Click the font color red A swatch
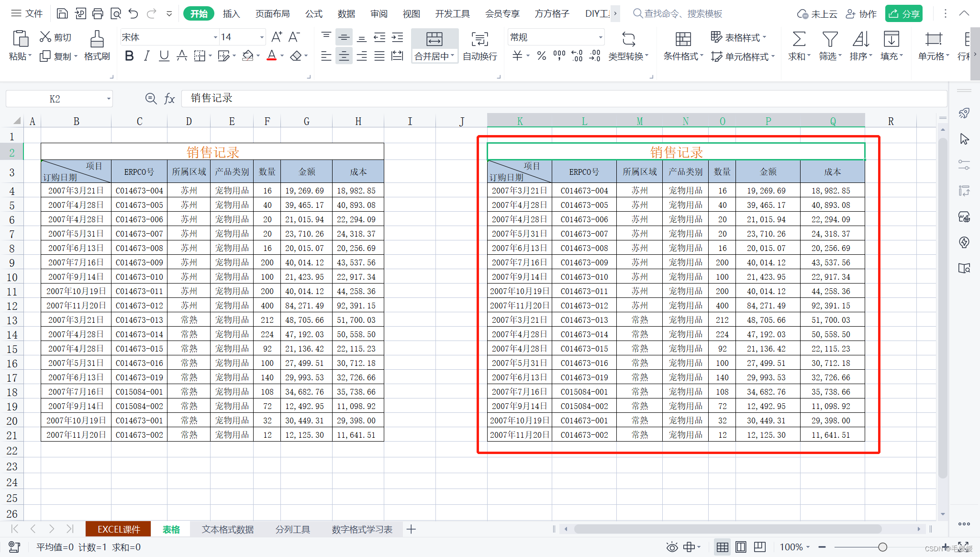Viewport: 980px width, 557px height. 271,56
